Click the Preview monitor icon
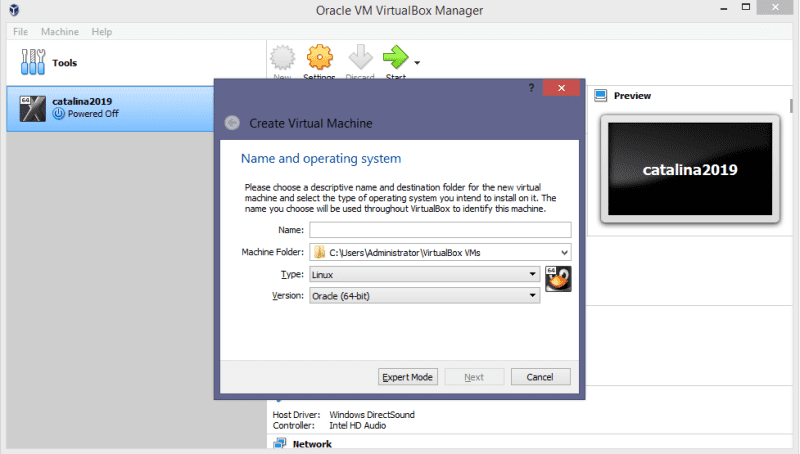 [601, 95]
